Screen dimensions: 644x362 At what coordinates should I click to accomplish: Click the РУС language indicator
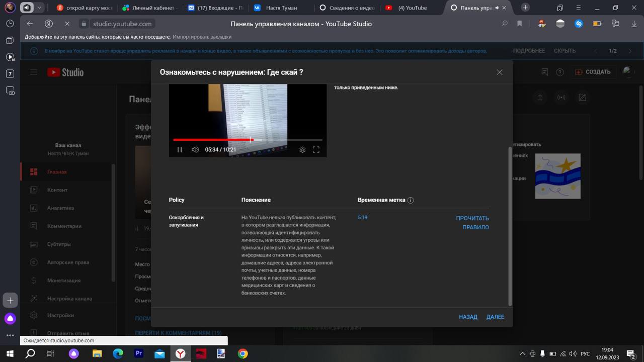click(x=585, y=354)
